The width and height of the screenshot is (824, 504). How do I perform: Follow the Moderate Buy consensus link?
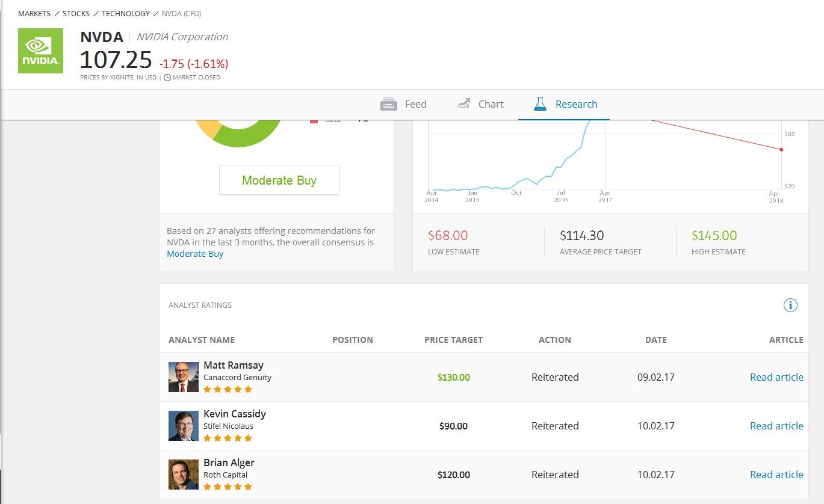tap(195, 254)
